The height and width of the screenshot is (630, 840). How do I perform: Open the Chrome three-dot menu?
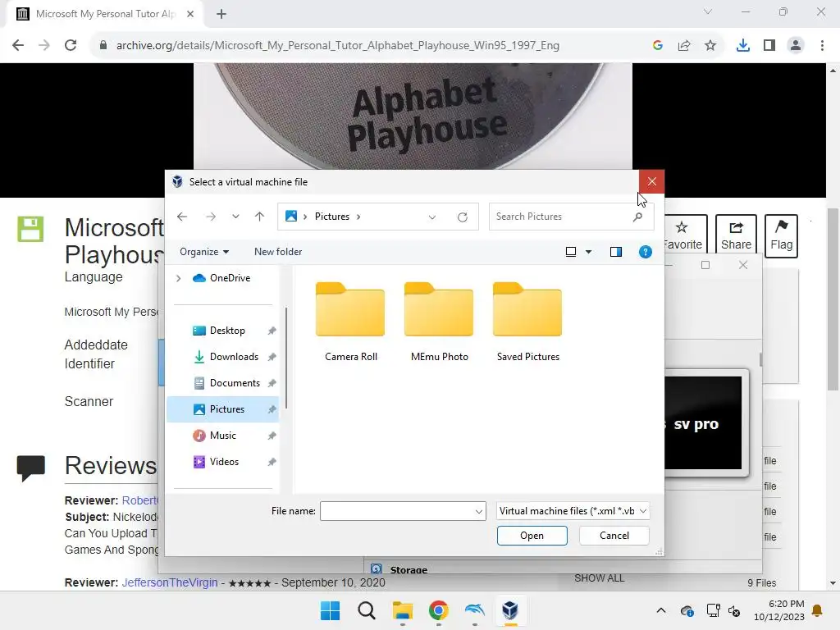pos(822,46)
